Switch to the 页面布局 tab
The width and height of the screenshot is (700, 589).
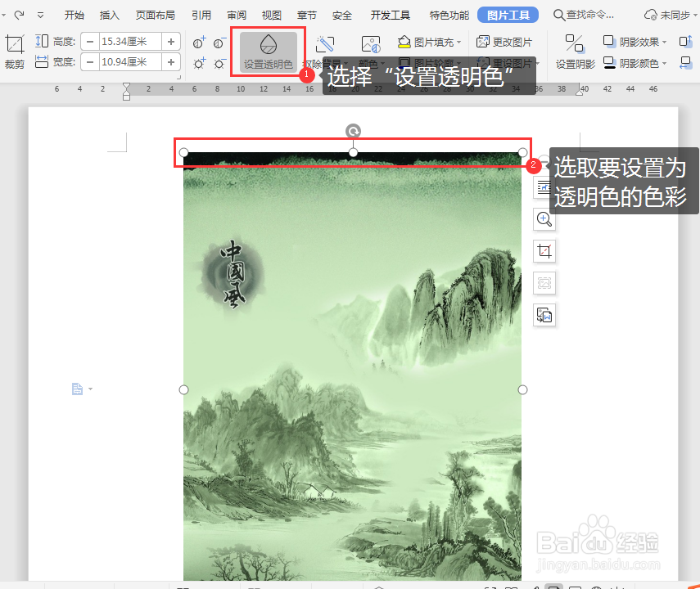pyautogui.click(x=155, y=16)
